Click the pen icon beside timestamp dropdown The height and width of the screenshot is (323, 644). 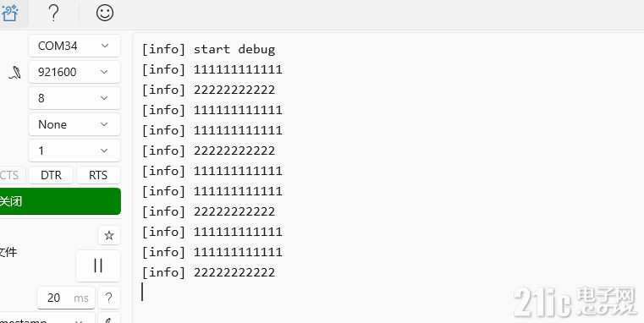(109, 318)
